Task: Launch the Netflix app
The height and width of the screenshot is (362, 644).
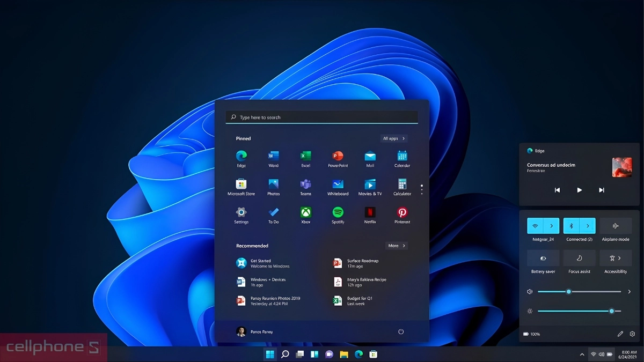Action: (x=370, y=215)
